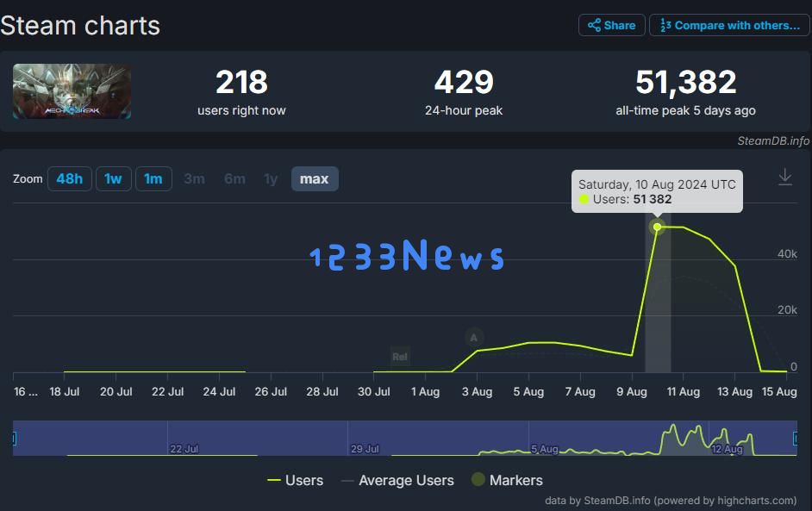
Task: Toggle the Users series in legend
Action: click(295, 481)
